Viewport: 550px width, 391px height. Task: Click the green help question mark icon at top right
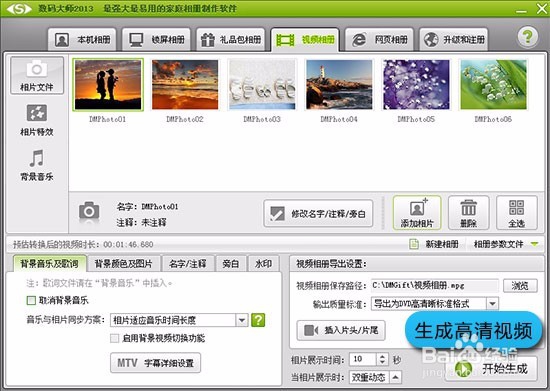coord(527,36)
